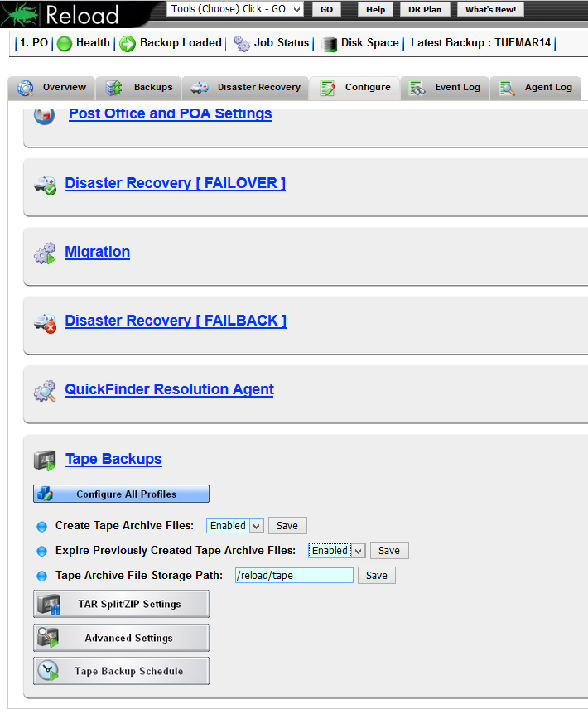Click the Overview tab magnifier icon

coord(26,88)
